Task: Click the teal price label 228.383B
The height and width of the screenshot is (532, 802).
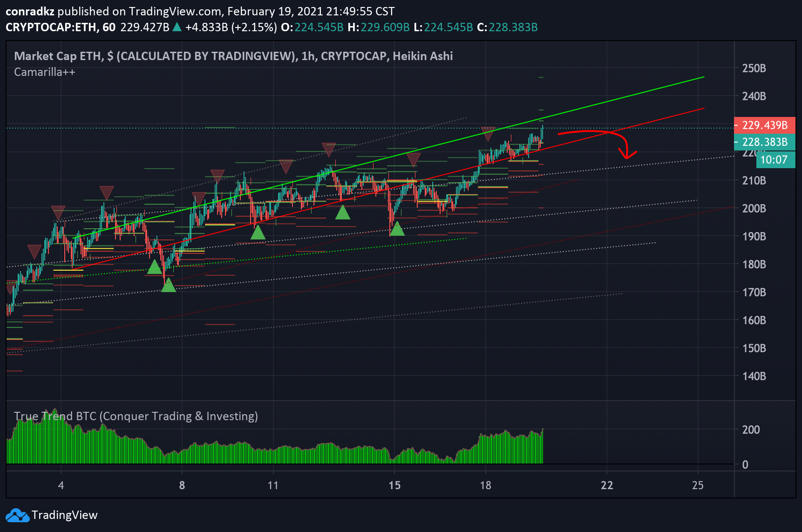Action: pyautogui.click(x=764, y=142)
